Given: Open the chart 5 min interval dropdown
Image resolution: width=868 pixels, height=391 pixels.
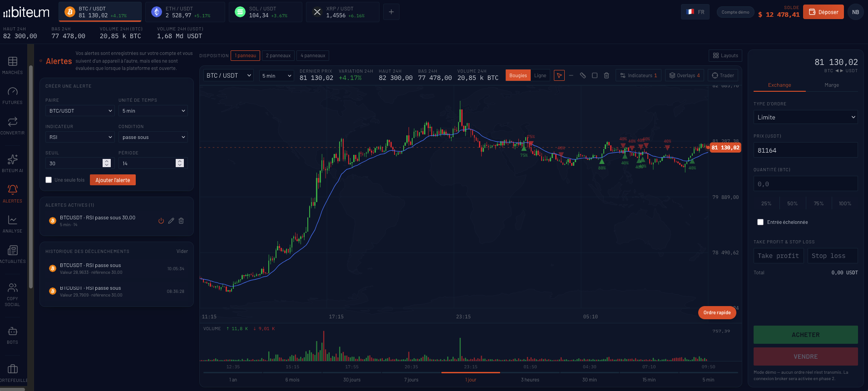Looking at the screenshot, I should click(276, 75).
